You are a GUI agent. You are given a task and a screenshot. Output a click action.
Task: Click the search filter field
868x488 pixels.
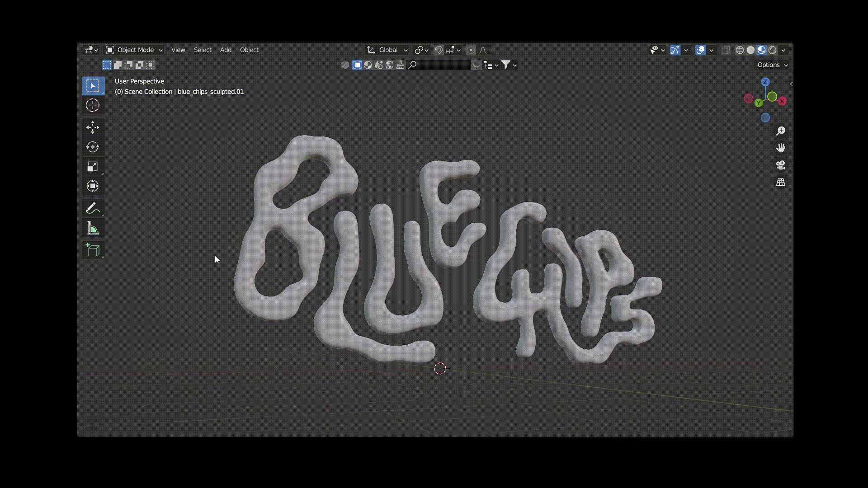pos(439,65)
